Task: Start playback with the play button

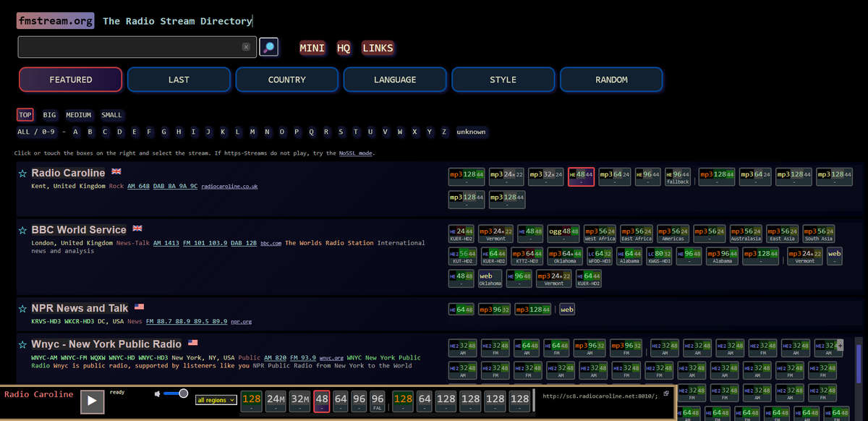Action: [92, 401]
